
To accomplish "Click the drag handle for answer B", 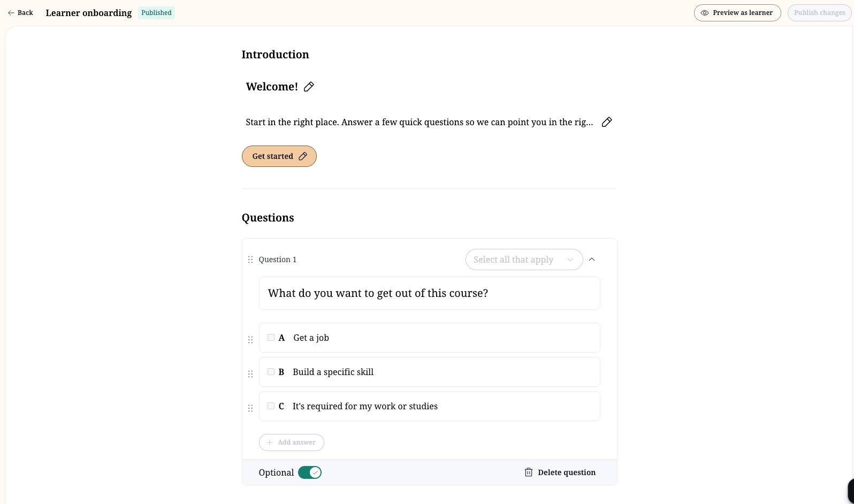I will 250,374.
